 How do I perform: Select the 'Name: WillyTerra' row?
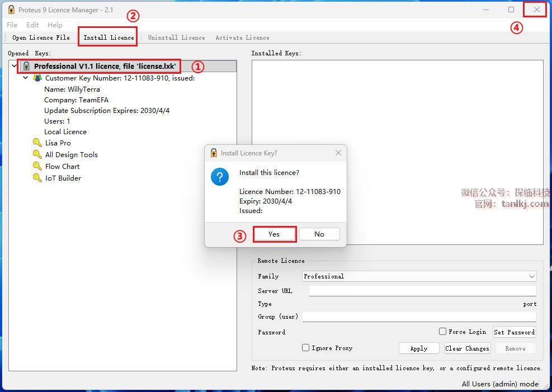[72, 89]
